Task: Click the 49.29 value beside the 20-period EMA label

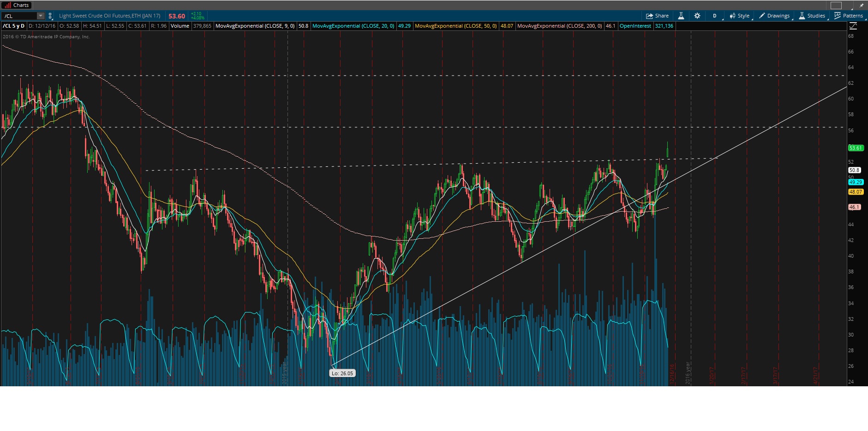Action: point(404,26)
